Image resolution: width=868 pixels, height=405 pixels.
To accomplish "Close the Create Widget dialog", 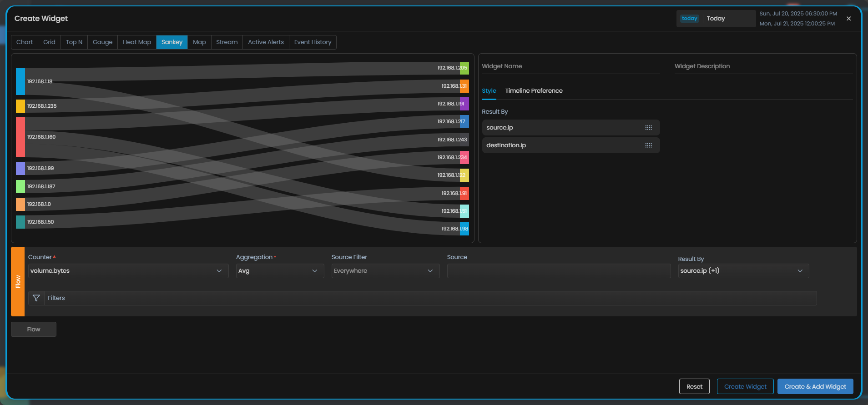I will (848, 19).
